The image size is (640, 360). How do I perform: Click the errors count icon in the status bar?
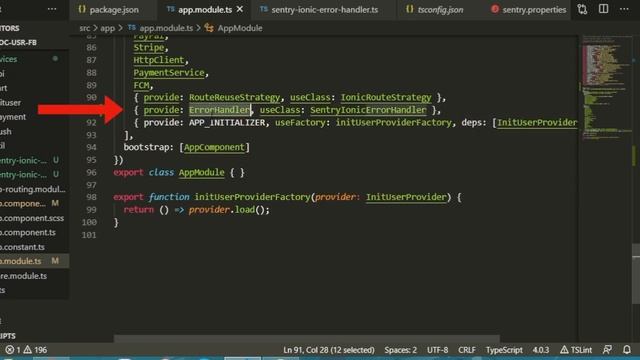click(10, 350)
